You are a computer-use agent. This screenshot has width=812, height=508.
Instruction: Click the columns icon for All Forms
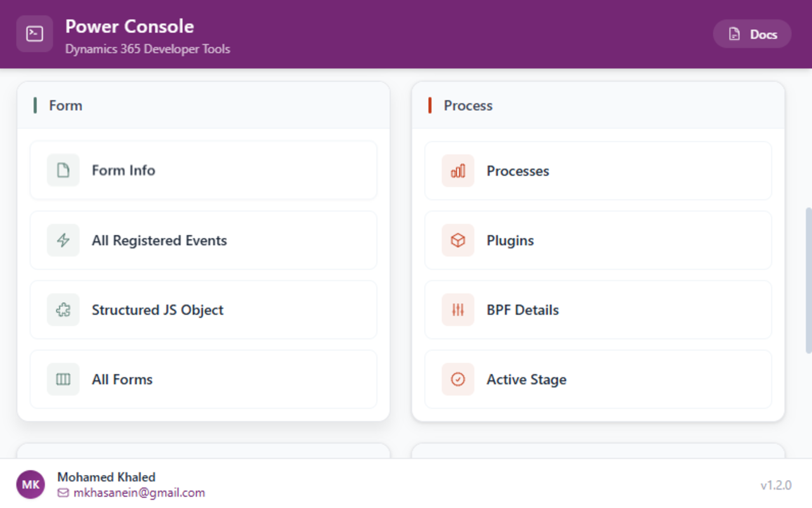(63, 379)
